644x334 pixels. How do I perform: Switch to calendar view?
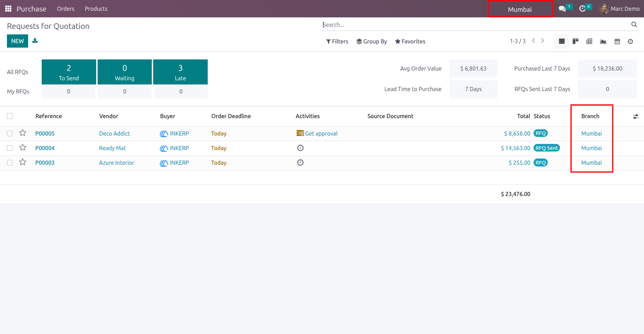coord(617,41)
